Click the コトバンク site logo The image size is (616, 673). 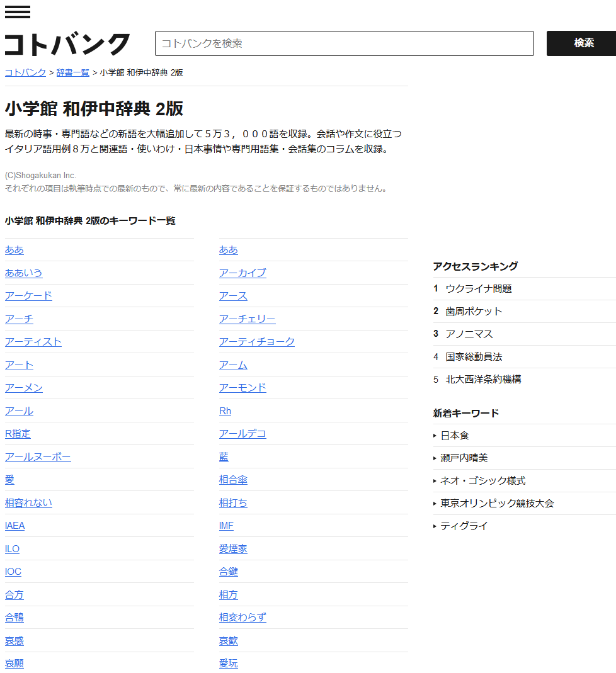coord(67,44)
